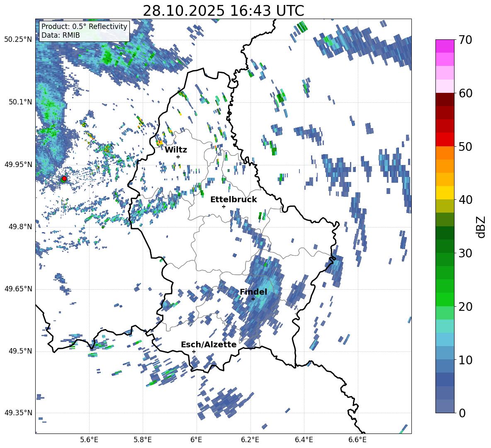Image resolution: width=491 pixels, height=448 pixels.
Task: Click the 49.65°N latitude label
Action: (18, 288)
